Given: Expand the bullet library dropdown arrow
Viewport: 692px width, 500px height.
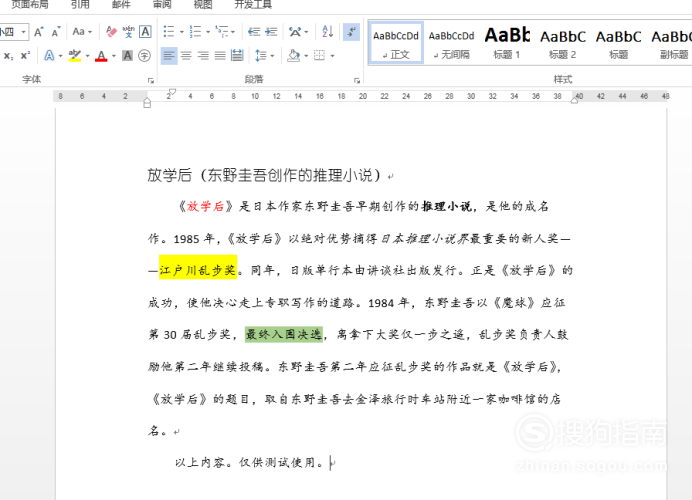Looking at the screenshot, I should click(181, 32).
